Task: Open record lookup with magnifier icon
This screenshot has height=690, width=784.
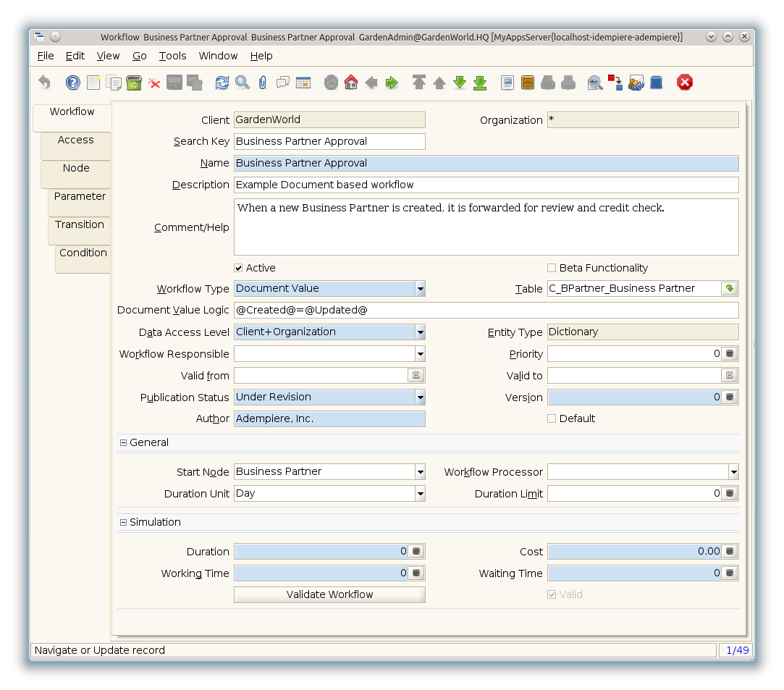Action: click(243, 83)
